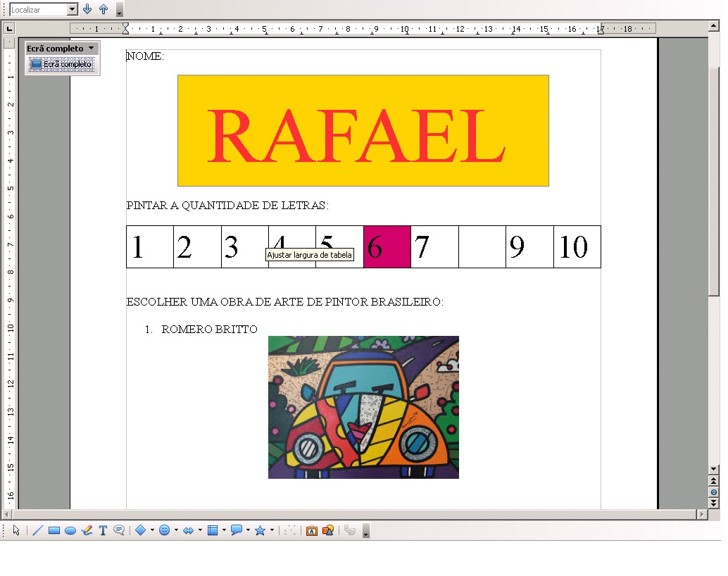The image size is (728, 576).
Task: Open the Ecrã completo toolbar menu arrow
Action: pyautogui.click(x=92, y=48)
